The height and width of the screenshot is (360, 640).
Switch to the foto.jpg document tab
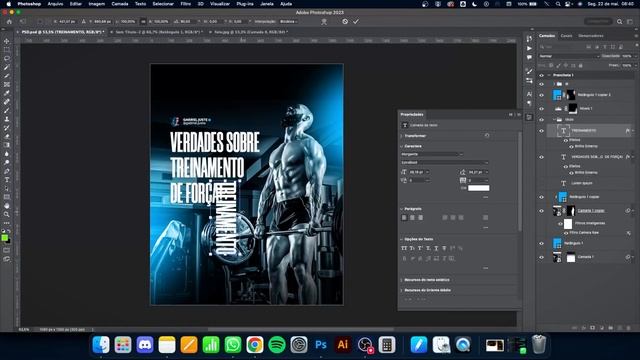point(251,32)
